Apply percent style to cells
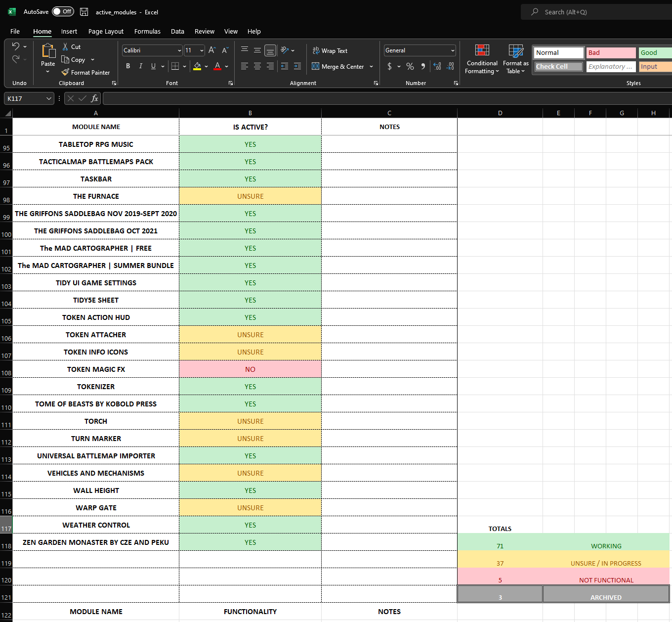The width and height of the screenshot is (672, 622). click(x=410, y=66)
